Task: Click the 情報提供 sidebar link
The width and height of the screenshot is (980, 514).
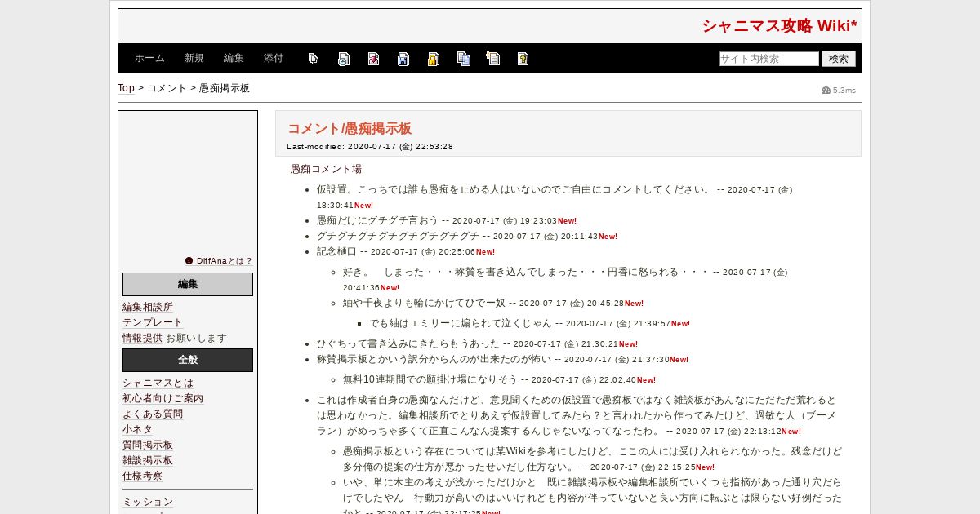Action: coord(142,338)
